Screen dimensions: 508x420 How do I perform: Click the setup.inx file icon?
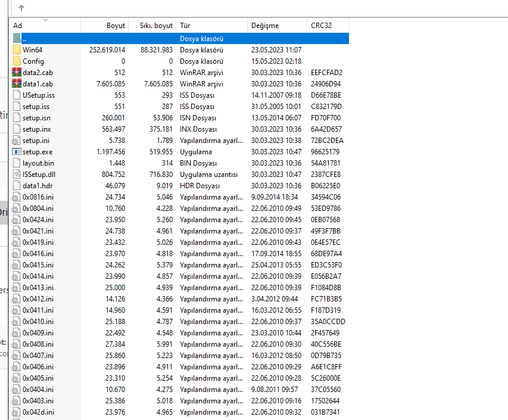click(x=17, y=129)
